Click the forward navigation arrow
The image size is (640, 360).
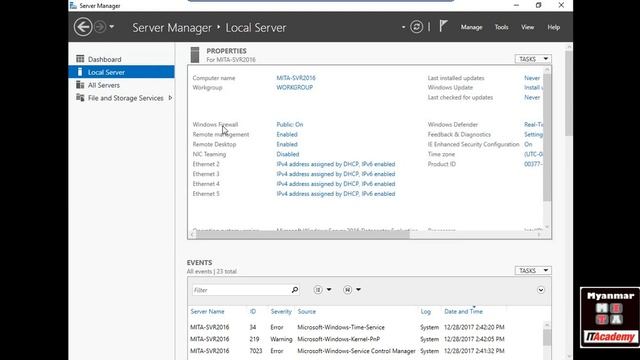(x=100, y=27)
